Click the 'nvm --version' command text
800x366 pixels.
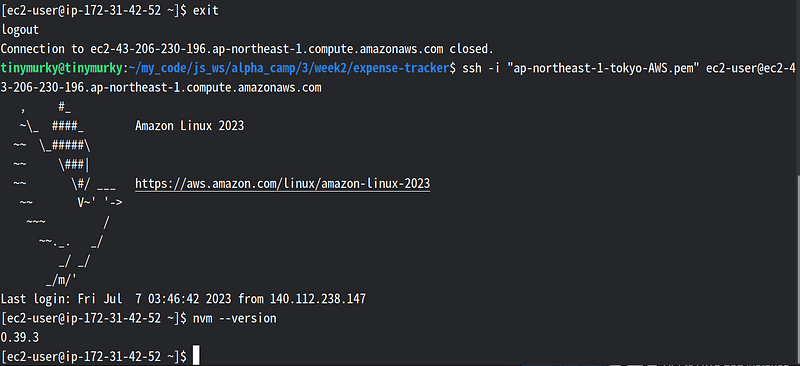[234, 318]
